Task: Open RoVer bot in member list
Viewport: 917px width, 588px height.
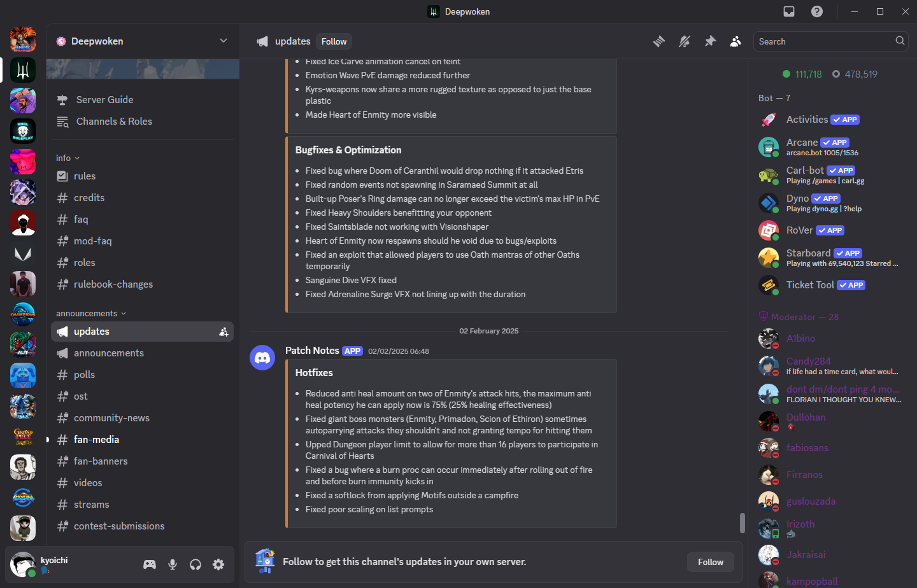Action: point(830,230)
